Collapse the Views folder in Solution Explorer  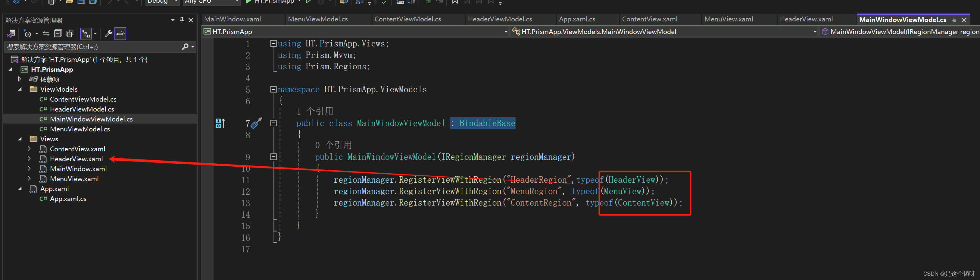[20, 139]
